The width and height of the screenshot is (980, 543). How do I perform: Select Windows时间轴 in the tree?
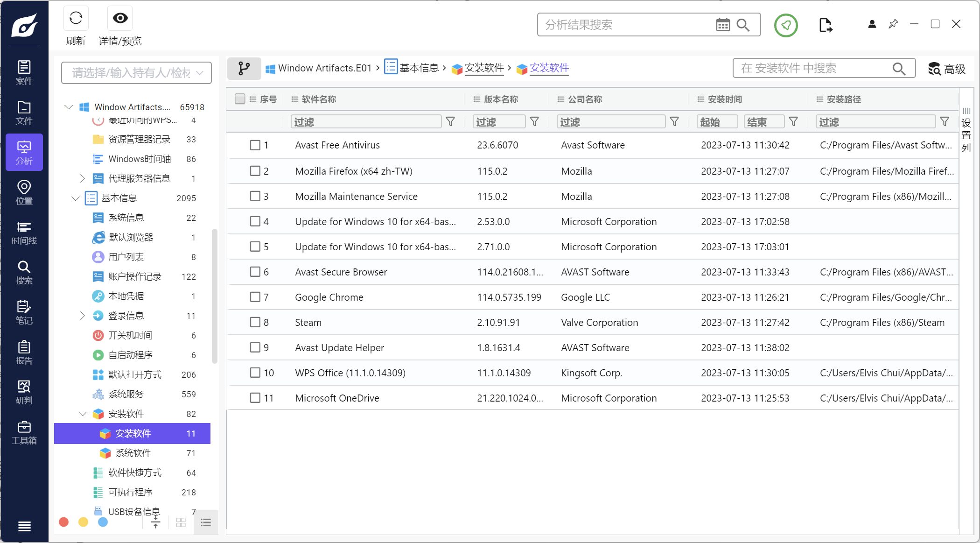pos(133,159)
